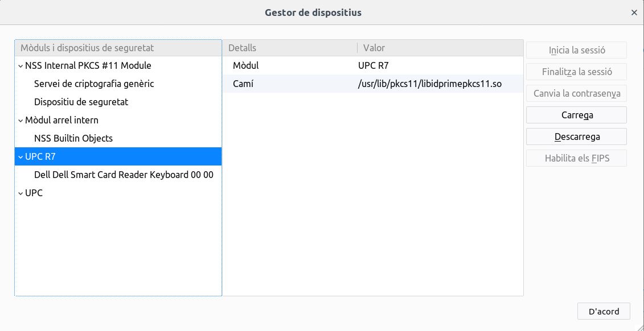Select the Mòdul arrel intern label
This screenshot has width=644, height=331.
tap(61, 121)
